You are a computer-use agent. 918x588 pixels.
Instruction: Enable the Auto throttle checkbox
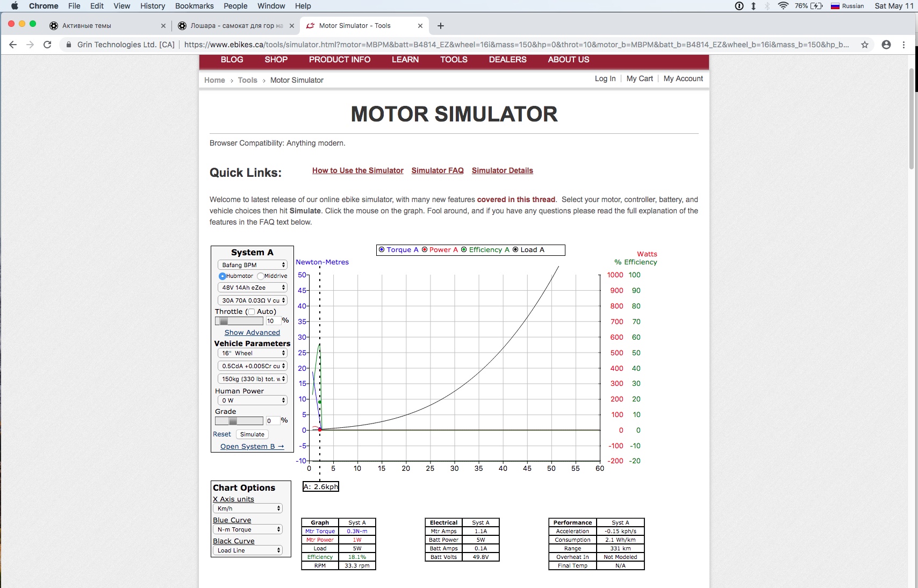252,312
